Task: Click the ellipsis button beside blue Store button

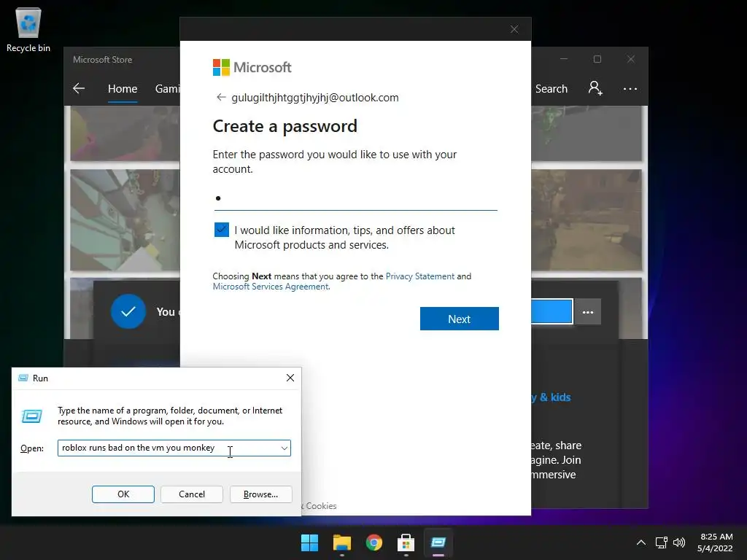Action: click(588, 312)
